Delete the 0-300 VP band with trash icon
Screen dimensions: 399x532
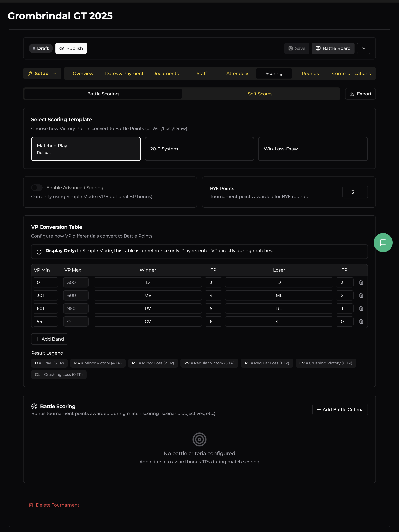point(361,282)
